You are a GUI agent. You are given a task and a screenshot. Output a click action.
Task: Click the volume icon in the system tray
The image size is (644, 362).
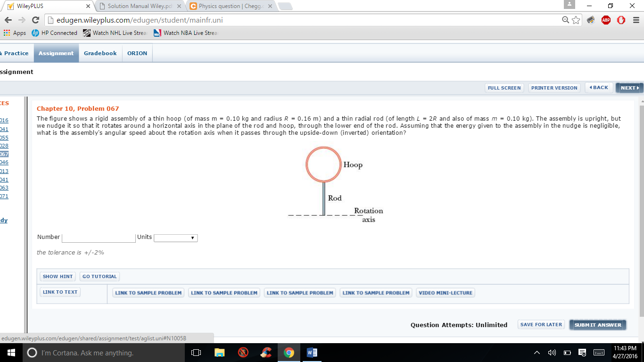pyautogui.click(x=552, y=352)
